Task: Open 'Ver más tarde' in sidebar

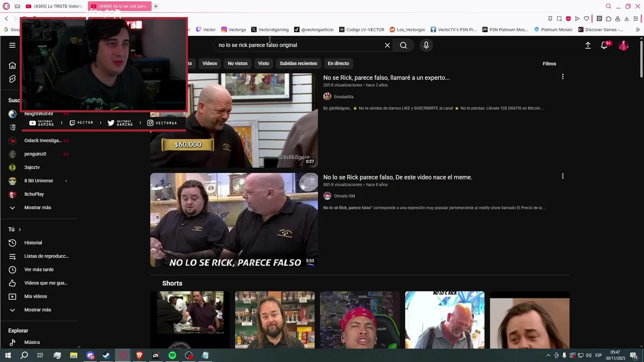Action: [x=39, y=269]
